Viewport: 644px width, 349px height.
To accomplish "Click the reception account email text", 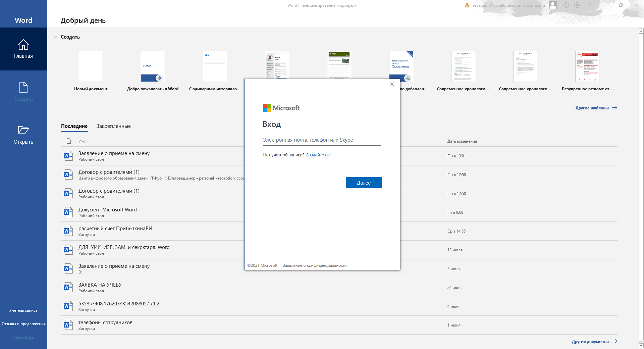I will click(x=509, y=5).
